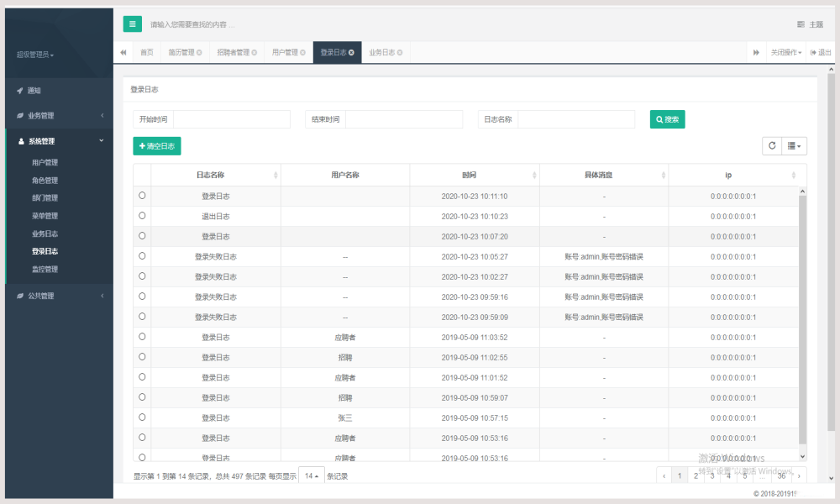Expand the 公共管理 sidebar menu

click(x=60, y=296)
